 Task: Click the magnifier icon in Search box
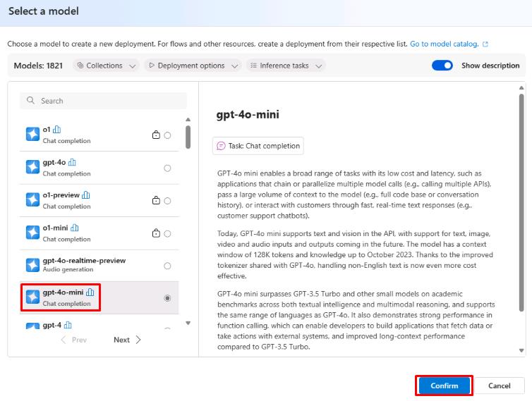31,101
